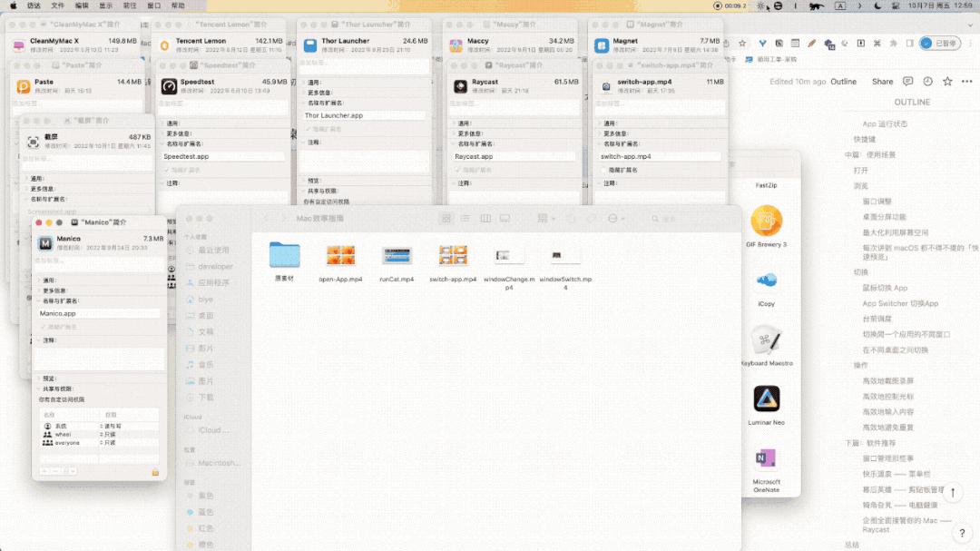
Task: Open the open-App.mp4 video file
Action: [340, 255]
